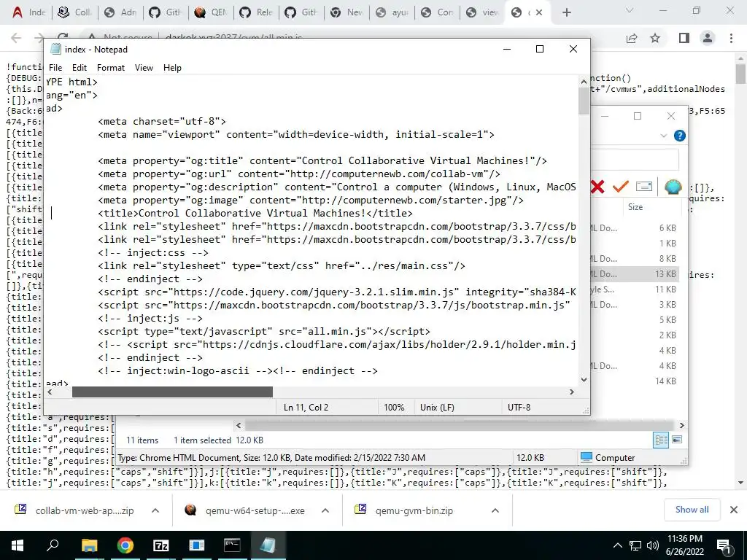Click Notepad's horizontal scrollbar thumb

172,392
